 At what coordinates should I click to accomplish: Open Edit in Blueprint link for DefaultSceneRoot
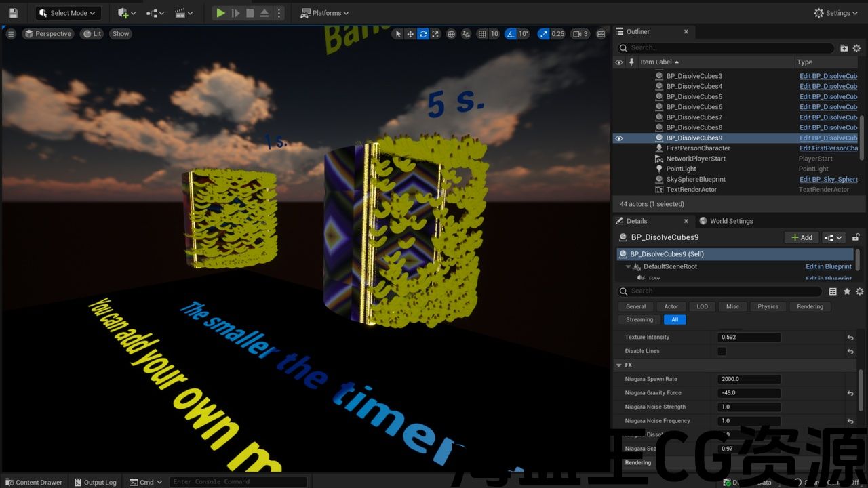tap(828, 266)
